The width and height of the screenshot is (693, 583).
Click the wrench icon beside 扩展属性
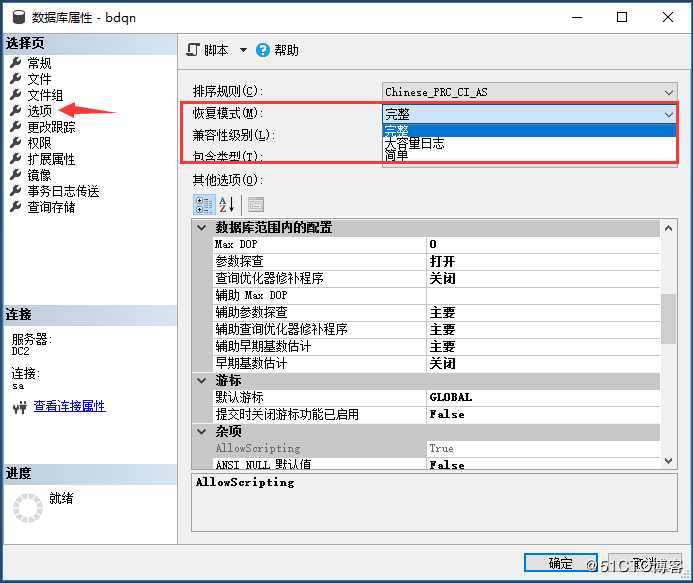coord(15,159)
